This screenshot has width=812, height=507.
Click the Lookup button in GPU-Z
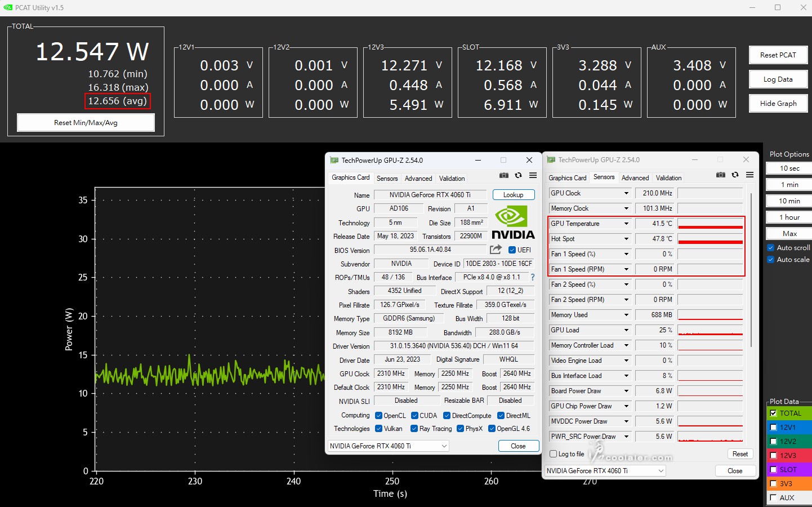(x=513, y=195)
